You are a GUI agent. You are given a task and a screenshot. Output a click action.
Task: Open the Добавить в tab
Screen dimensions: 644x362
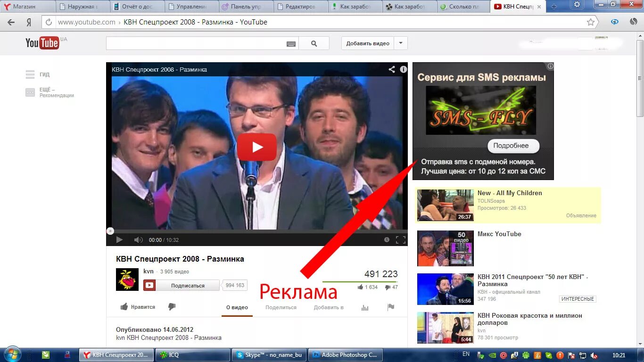pos(329,307)
